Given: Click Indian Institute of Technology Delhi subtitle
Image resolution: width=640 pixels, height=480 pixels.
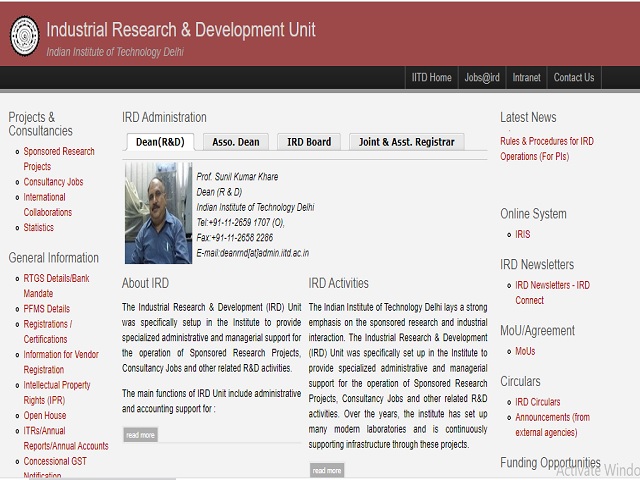Looking at the screenshot, I should click(x=115, y=52).
